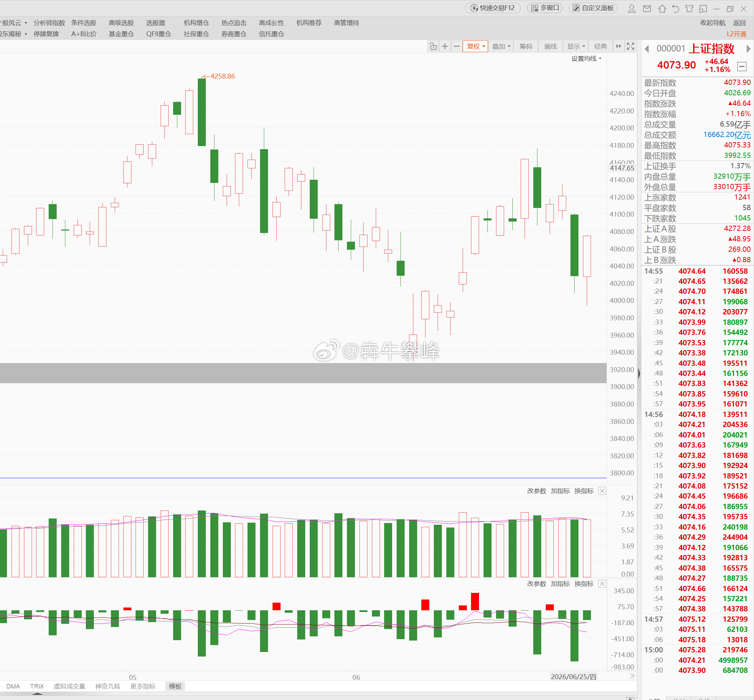Click the double chevron at timeline end

click(x=632, y=676)
